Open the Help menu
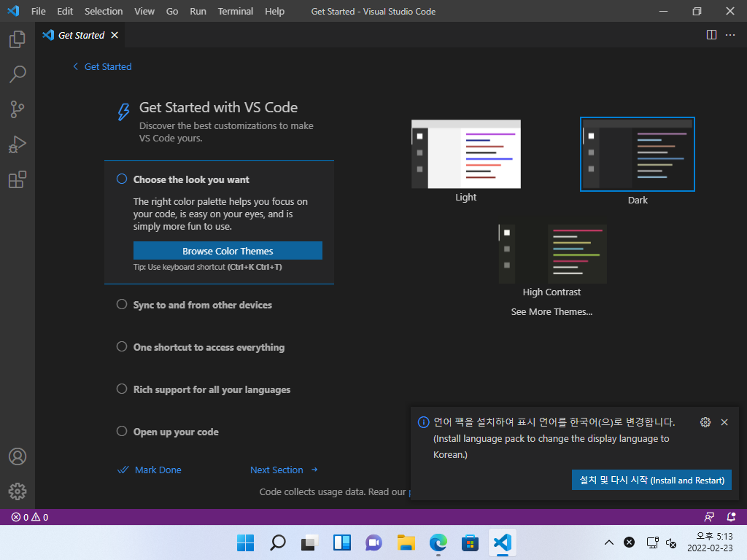The image size is (747, 560). tap(274, 11)
